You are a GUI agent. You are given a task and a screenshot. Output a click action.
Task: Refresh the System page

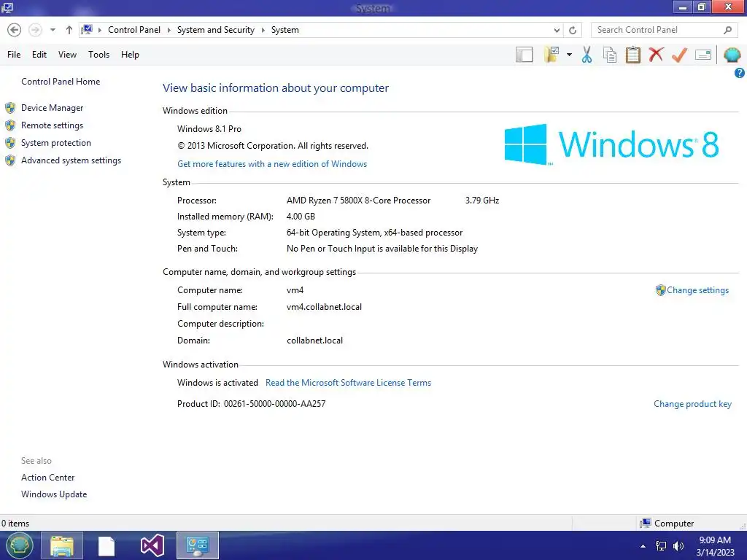[573, 30]
